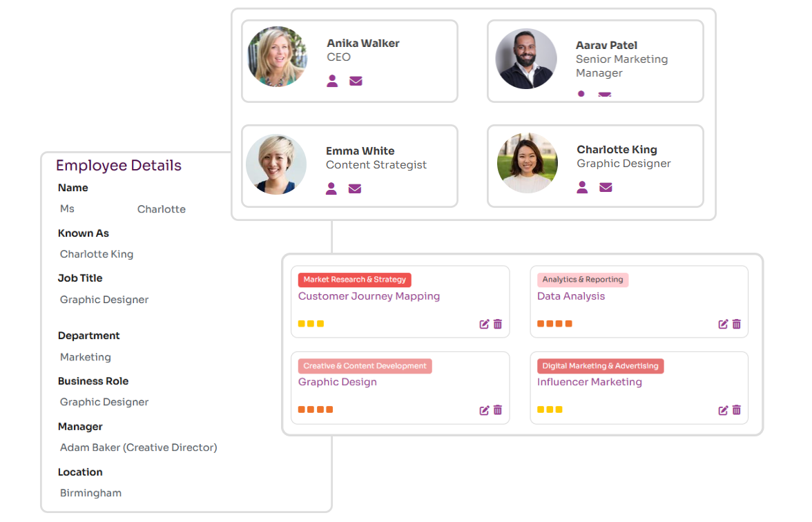Click the Manager field Adam Baker
Viewport: 812px width, 522px height.
(138, 447)
